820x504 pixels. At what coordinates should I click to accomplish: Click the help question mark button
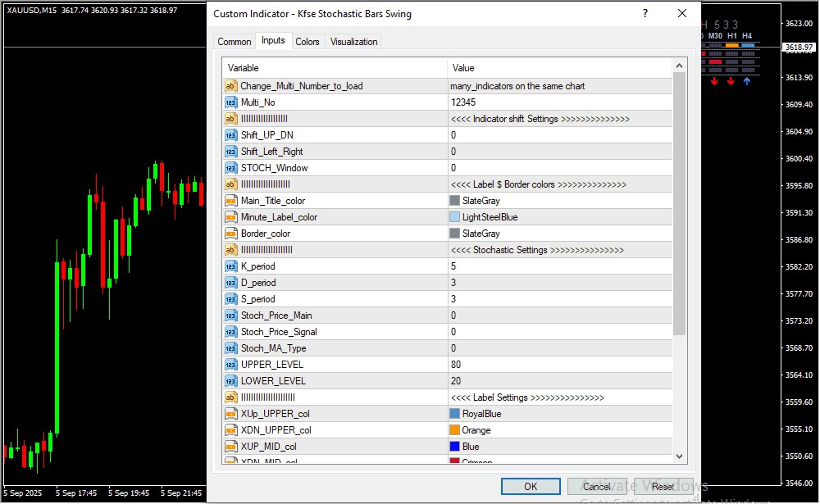[x=645, y=14]
